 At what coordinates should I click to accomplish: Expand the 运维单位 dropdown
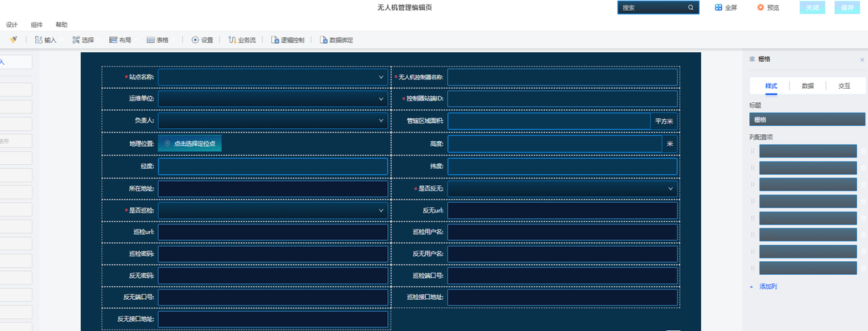coord(273,99)
